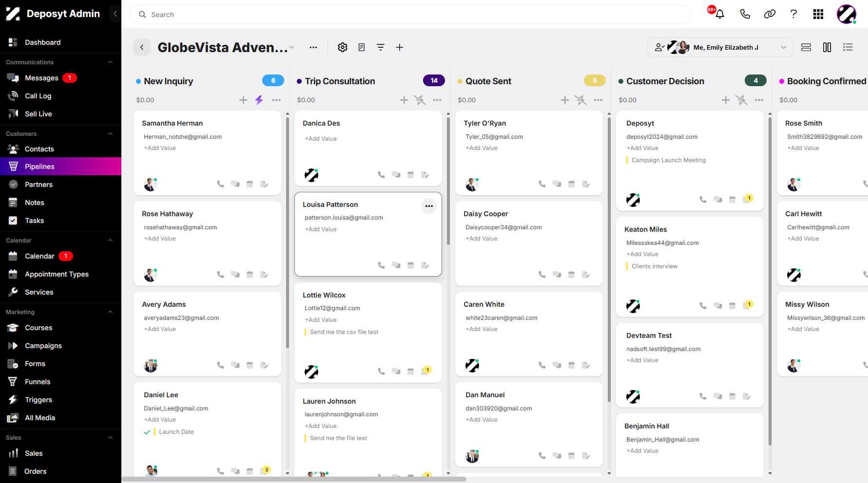Open Avery Adams card title

164,304
